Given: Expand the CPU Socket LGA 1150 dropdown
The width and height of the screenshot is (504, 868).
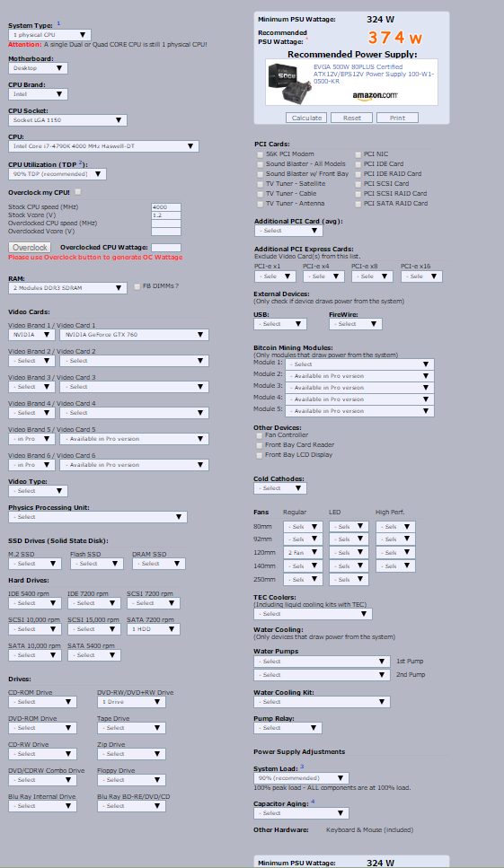Looking at the screenshot, I should coord(67,120).
